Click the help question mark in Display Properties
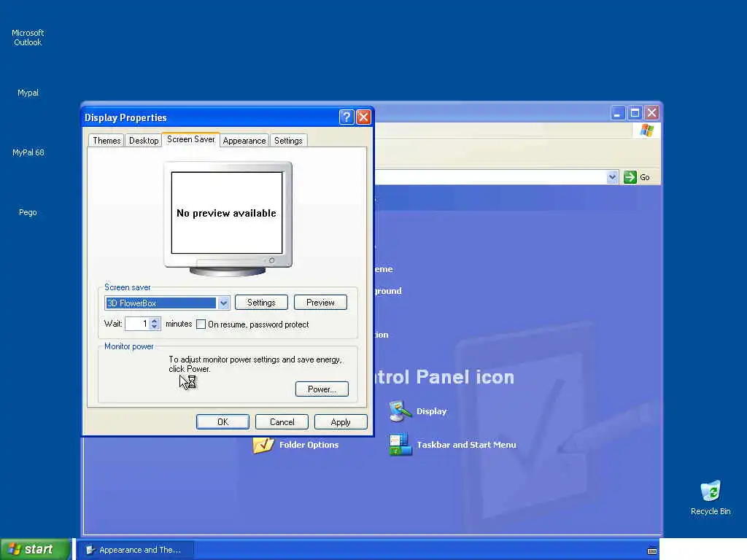 coord(347,117)
